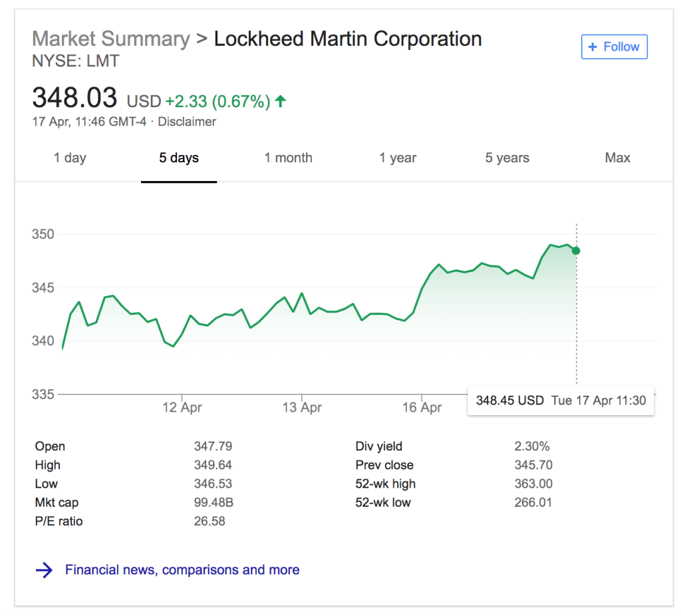Show the 1 year price range
Viewport: 681px width, 616px height.
point(398,158)
